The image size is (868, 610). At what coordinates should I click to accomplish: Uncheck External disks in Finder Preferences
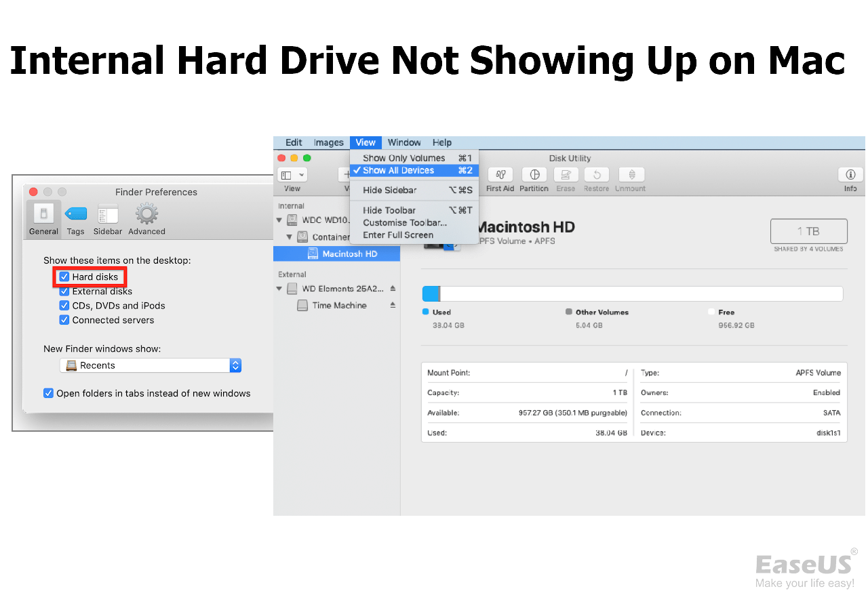tap(64, 291)
